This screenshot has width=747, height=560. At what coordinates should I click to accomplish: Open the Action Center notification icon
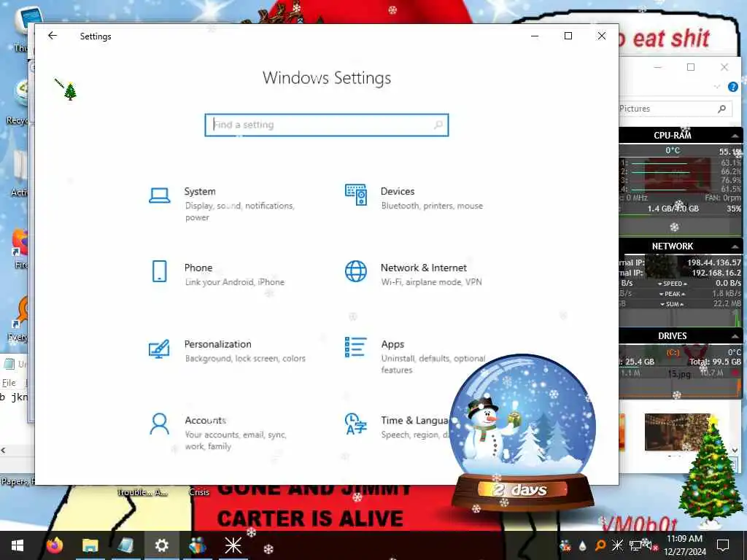[x=723, y=545]
